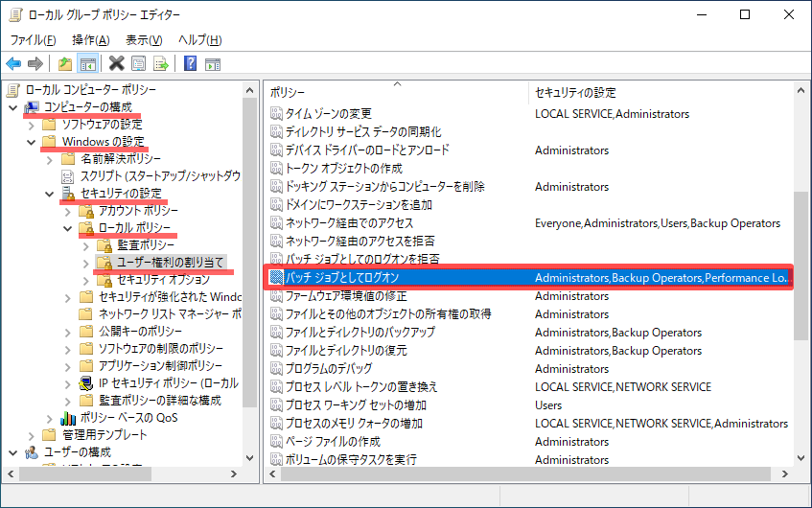Select ドメインにワークステーションを追加 policy
The width and height of the screenshot is (812, 508).
click(359, 204)
